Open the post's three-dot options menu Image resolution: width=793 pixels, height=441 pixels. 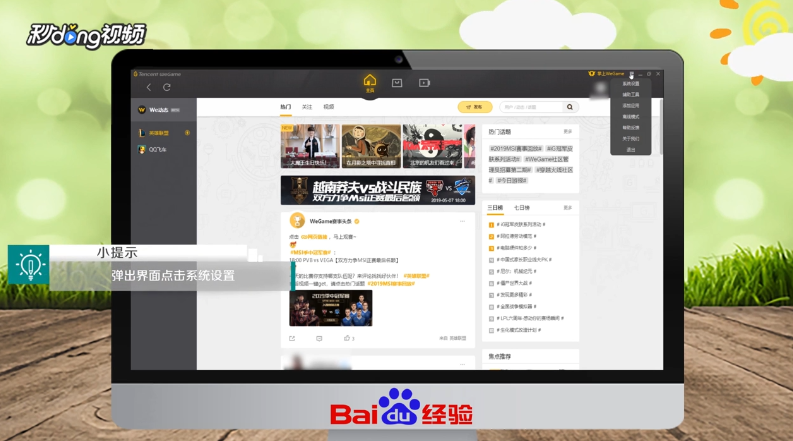click(x=462, y=221)
